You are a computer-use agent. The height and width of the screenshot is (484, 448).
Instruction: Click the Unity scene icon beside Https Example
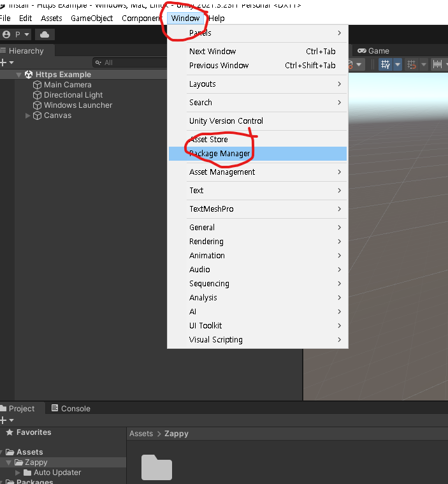click(x=29, y=75)
